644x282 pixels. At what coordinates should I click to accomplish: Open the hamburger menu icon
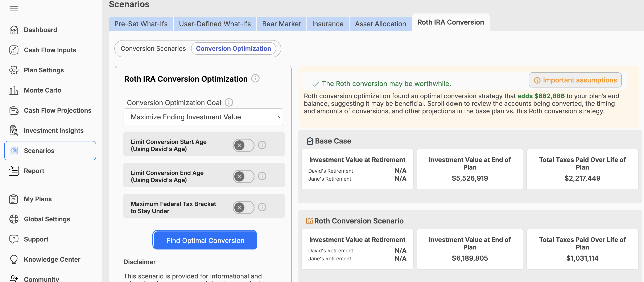[x=14, y=9]
